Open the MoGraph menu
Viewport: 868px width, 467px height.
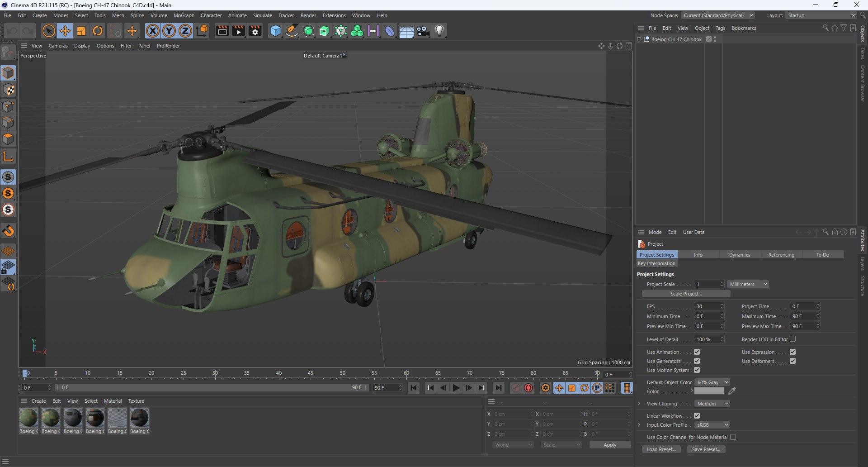pos(184,15)
